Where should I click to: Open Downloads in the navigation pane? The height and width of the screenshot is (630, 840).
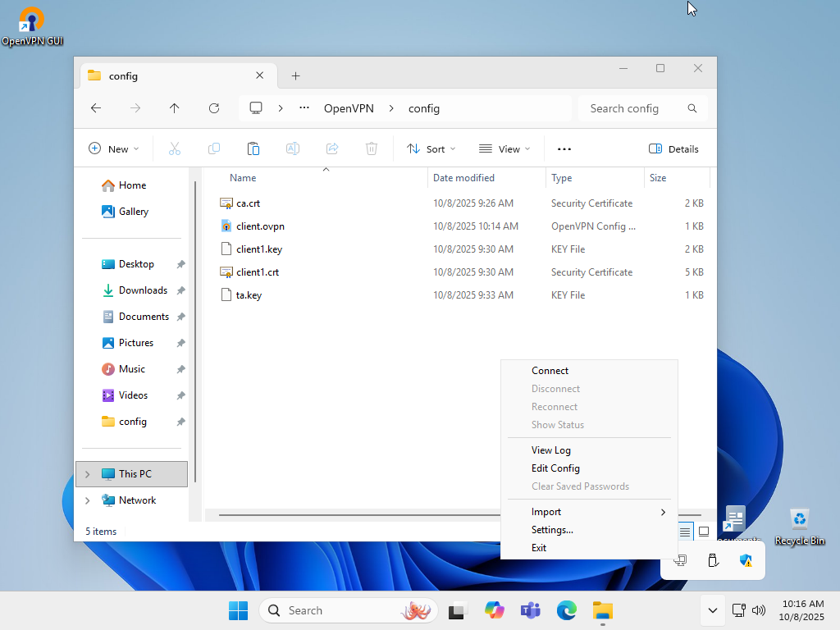point(143,290)
